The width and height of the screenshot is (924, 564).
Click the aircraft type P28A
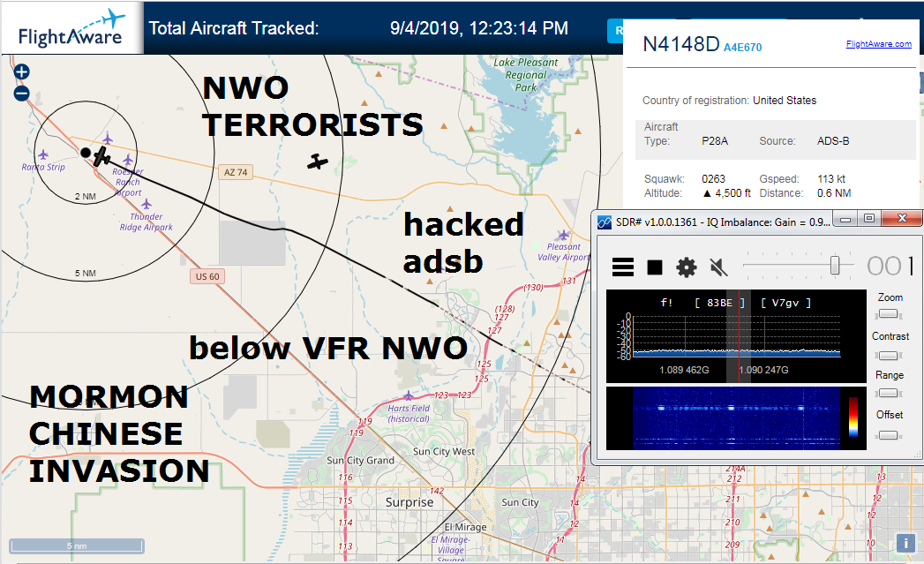pyautogui.click(x=715, y=141)
